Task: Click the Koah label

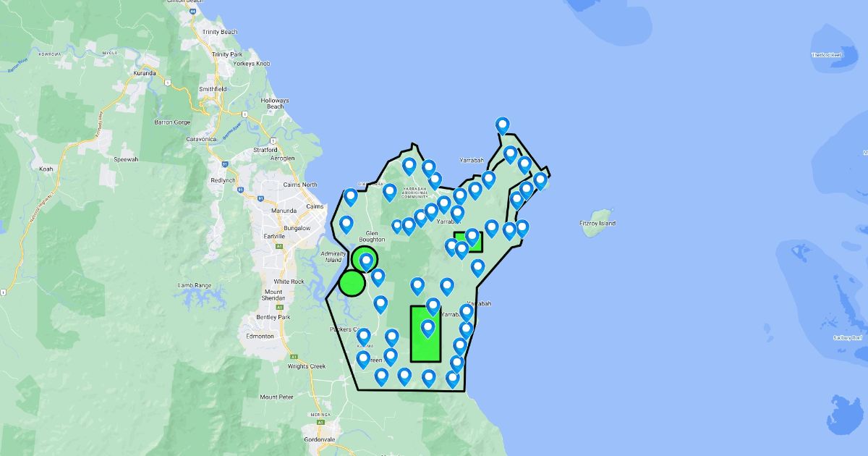Action: pos(47,168)
